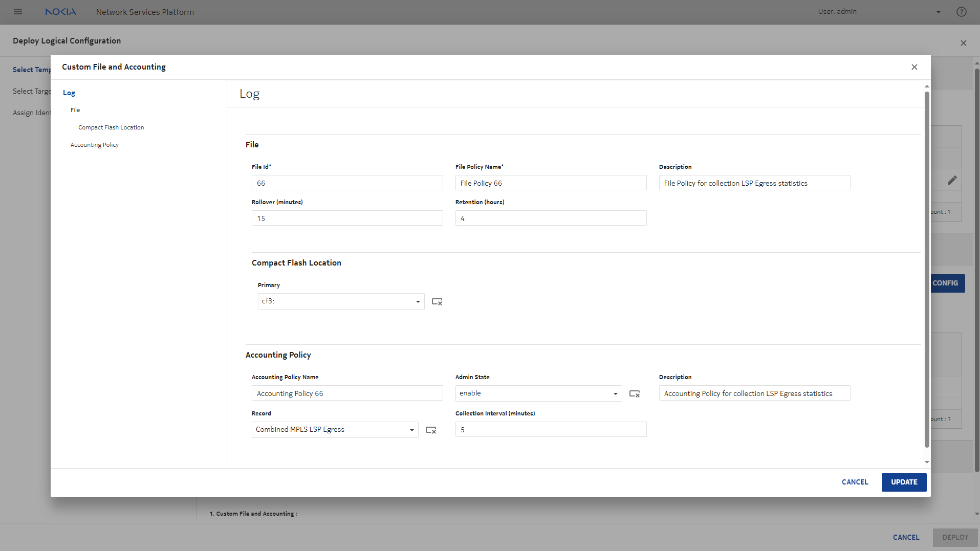The image size is (980, 551).
Task: Click CANCEL in the dialog footer
Action: 855,482
